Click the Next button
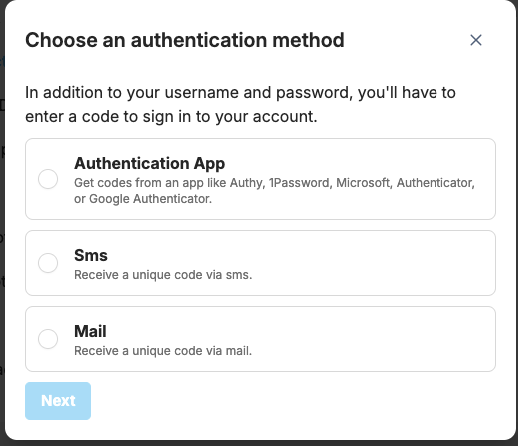Viewport: 518px width, 446px height. click(x=58, y=401)
